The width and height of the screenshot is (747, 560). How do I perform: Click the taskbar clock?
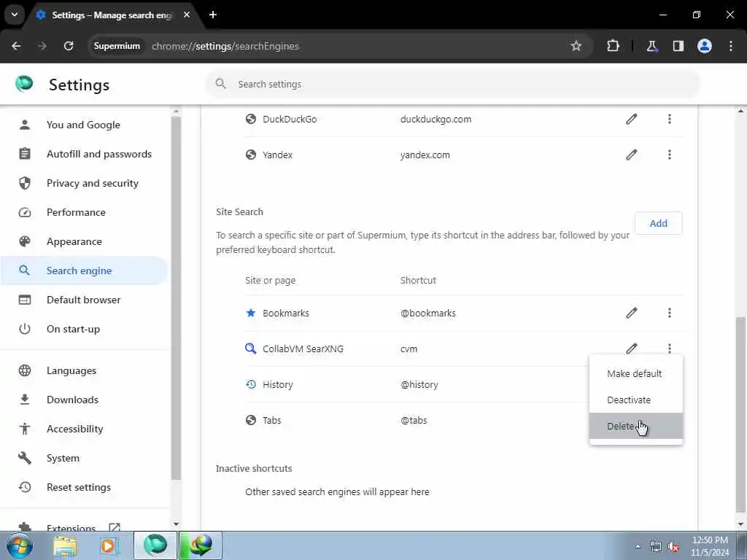(710, 546)
